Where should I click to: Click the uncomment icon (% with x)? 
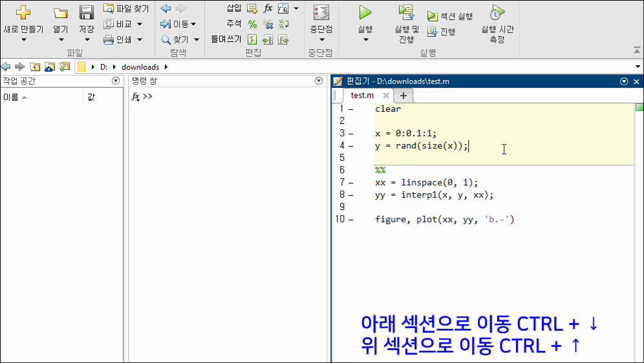pyautogui.click(x=268, y=24)
